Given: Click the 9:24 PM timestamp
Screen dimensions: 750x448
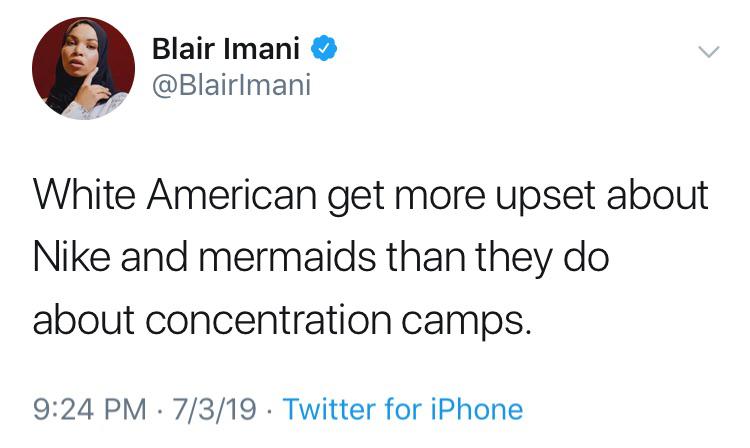Looking at the screenshot, I should (x=84, y=409).
